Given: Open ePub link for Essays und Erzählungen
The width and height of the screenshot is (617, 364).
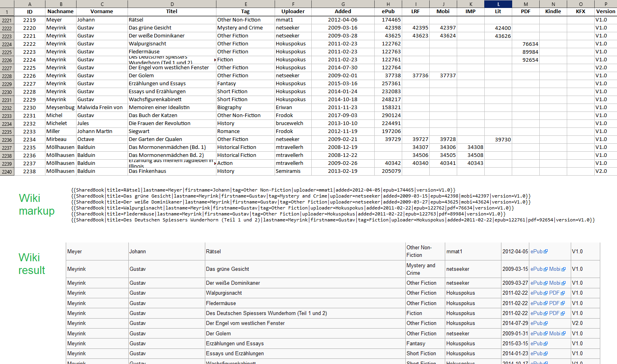Looking at the screenshot, I should point(539,354).
